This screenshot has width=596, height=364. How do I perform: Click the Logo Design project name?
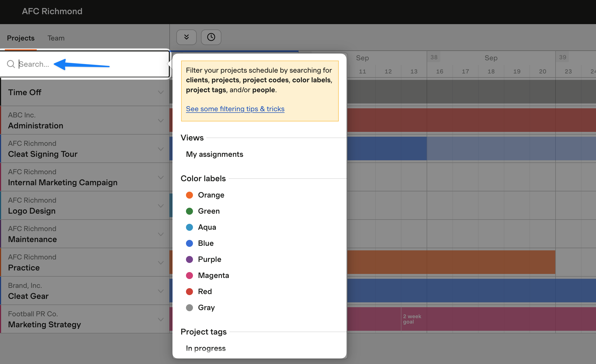32,211
